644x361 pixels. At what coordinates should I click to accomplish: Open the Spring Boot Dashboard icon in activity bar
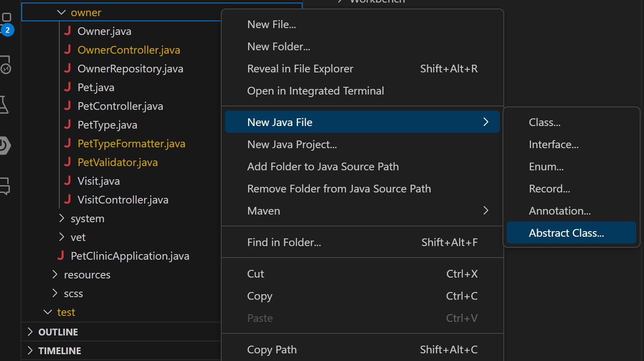[6, 145]
